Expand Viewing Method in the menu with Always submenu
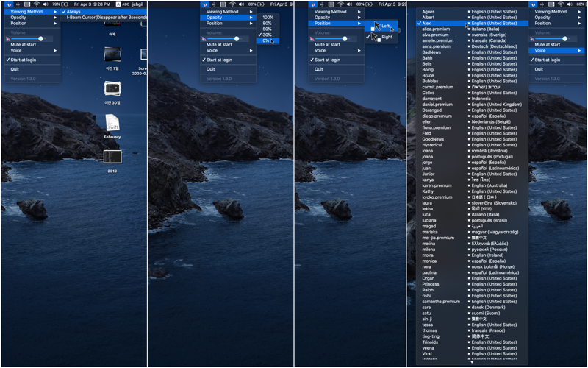 point(32,12)
